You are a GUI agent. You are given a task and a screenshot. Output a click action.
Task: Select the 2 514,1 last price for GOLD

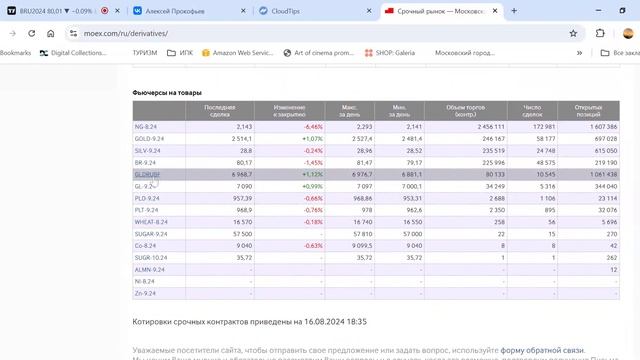point(242,139)
